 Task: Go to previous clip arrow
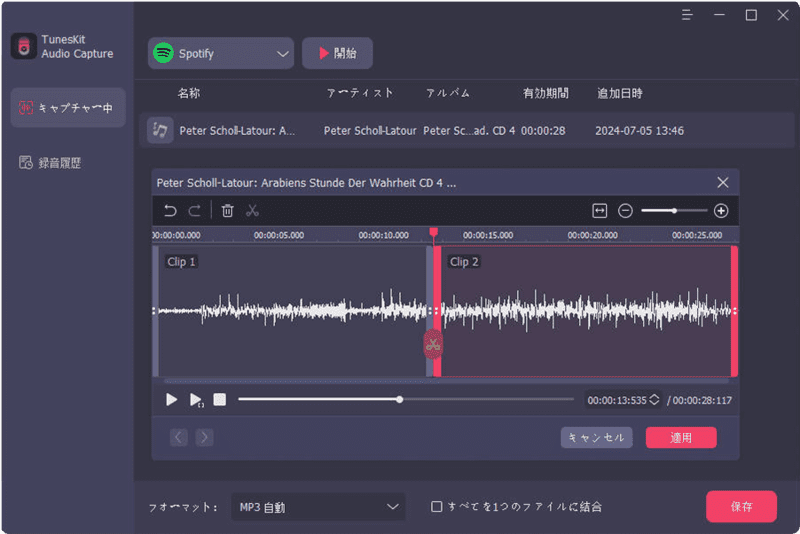click(179, 437)
